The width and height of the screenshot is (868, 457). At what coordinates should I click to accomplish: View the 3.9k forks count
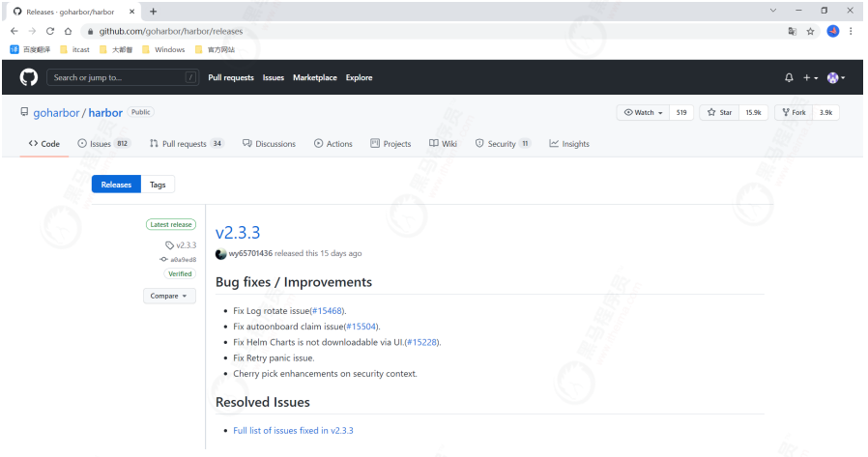tap(825, 112)
